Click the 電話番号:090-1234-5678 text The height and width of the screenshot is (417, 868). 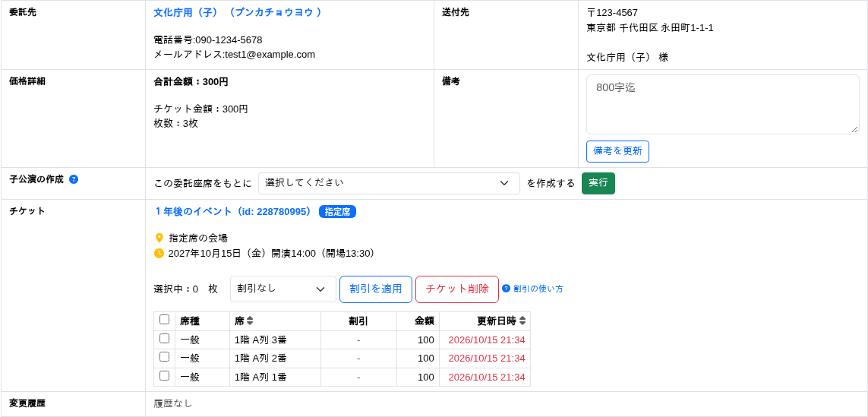tap(208, 39)
